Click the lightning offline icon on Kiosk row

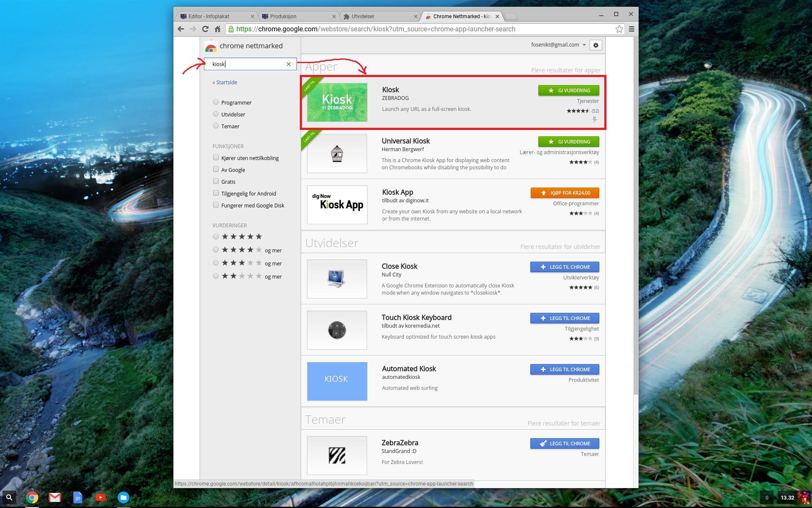pyautogui.click(x=595, y=120)
